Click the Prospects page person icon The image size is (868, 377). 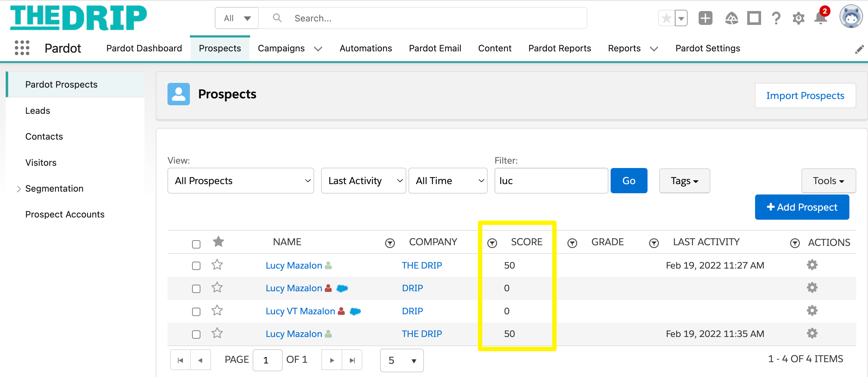[179, 94]
